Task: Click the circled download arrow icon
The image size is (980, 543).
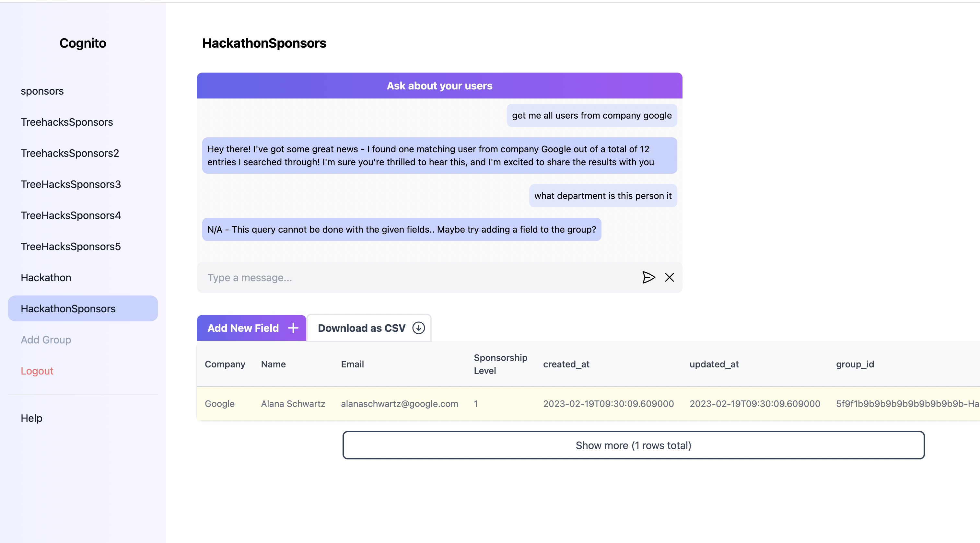Action: [418, 328]
